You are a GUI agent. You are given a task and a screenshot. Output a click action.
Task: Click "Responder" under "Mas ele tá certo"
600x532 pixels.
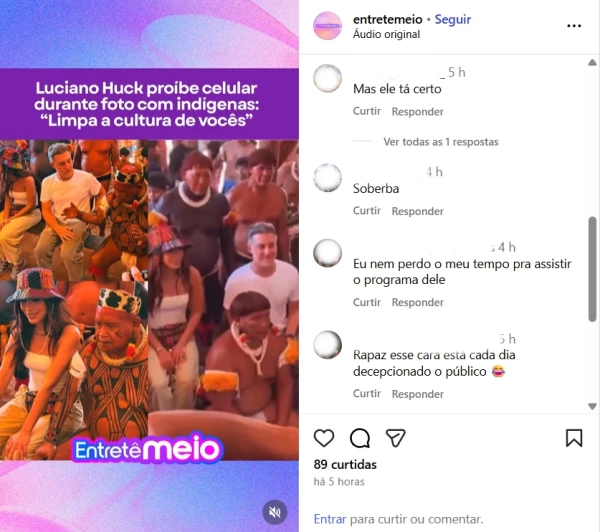[x=417, y=112]
